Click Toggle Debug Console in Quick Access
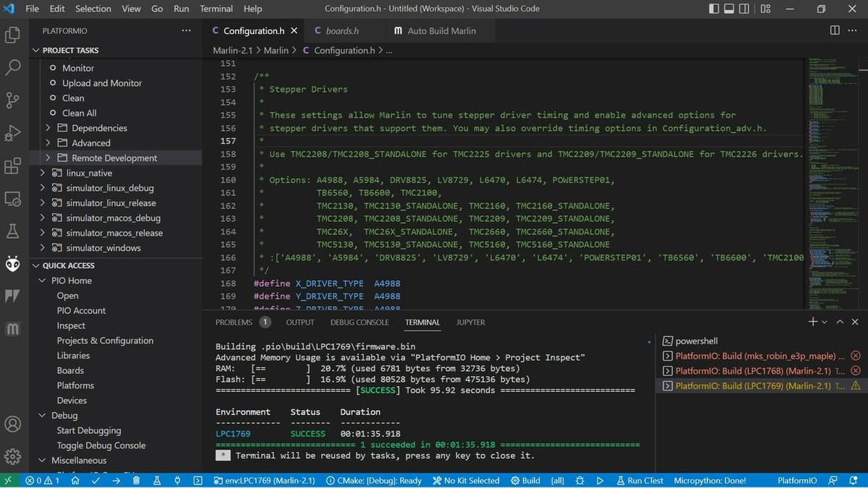 (101, 445)
